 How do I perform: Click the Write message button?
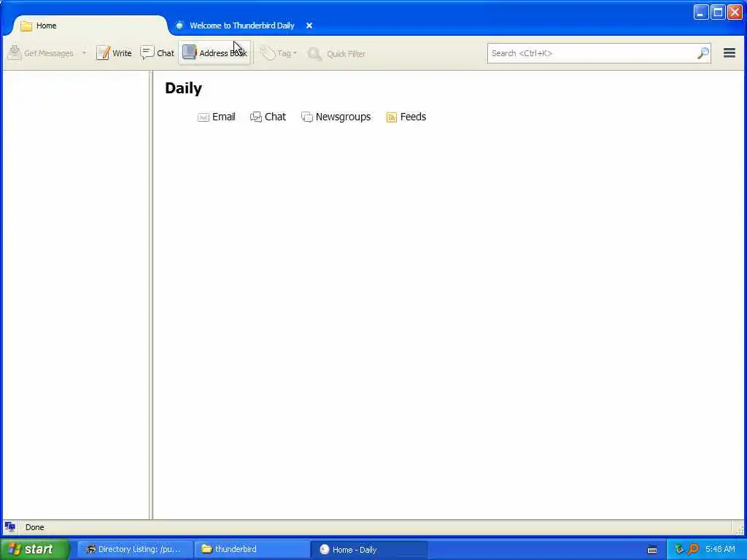pos(114,52)
